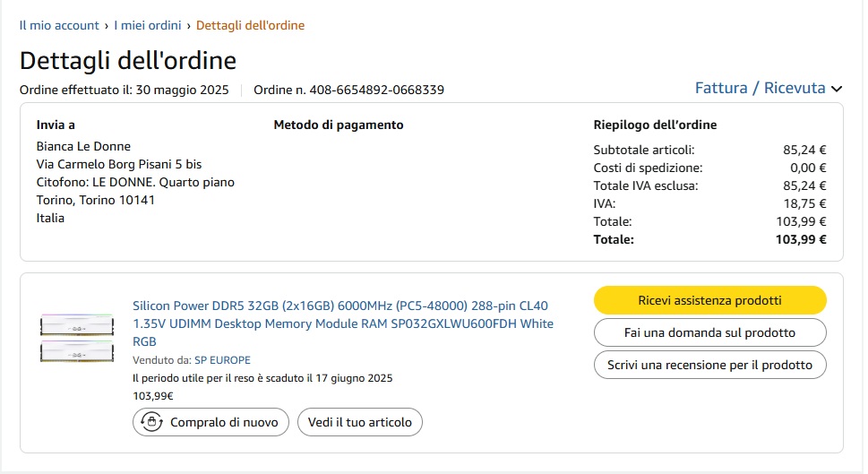Click the Metodo di pagamento heading
868x474 pixels.
338,125
